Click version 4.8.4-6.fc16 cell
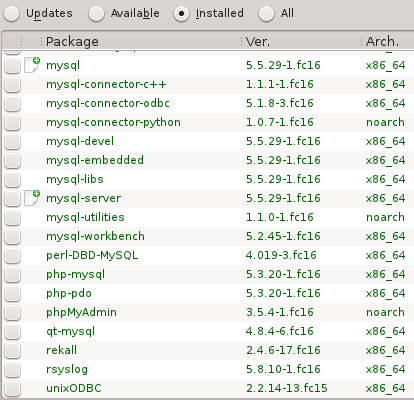Image resolution: width=414 pixels, height=400 pixels. point(280,331)
